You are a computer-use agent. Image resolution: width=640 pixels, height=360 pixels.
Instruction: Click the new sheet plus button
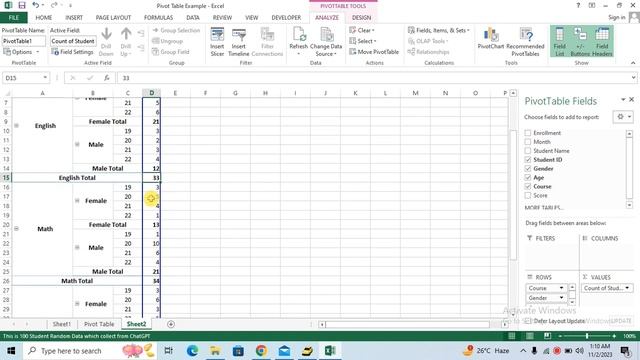click(x=171, y=324)
